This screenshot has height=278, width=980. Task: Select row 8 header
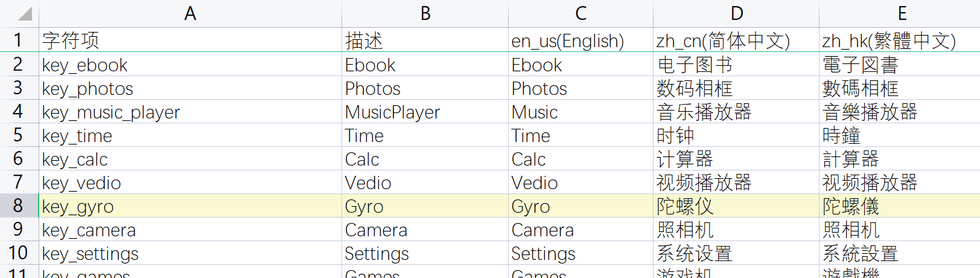tap(19, 206)
